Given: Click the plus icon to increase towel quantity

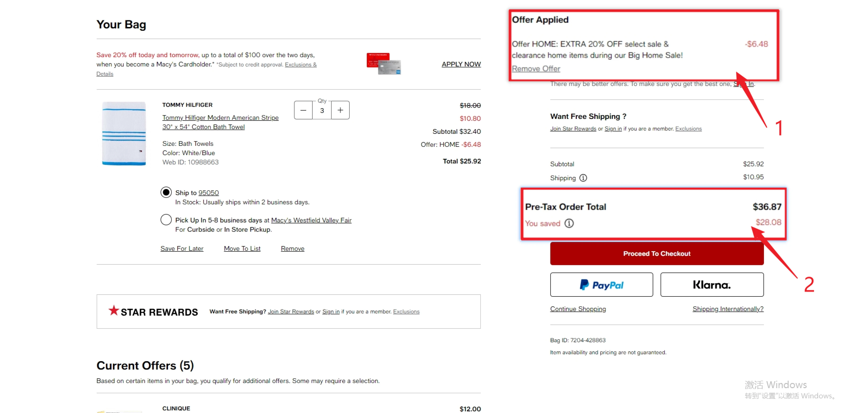Looking at the screenshot, I should click(x=340, y=110).
